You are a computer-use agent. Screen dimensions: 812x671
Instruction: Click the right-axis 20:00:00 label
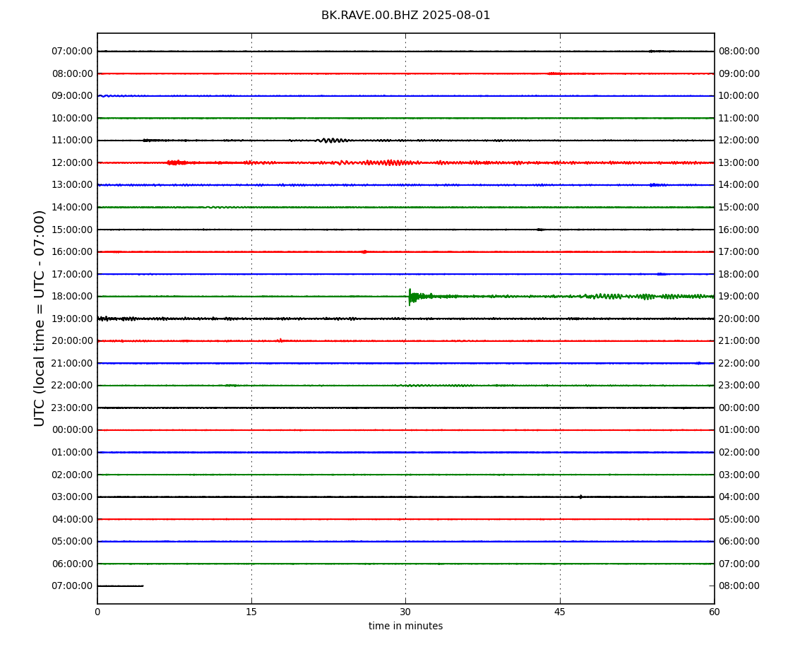click(739, 319)
